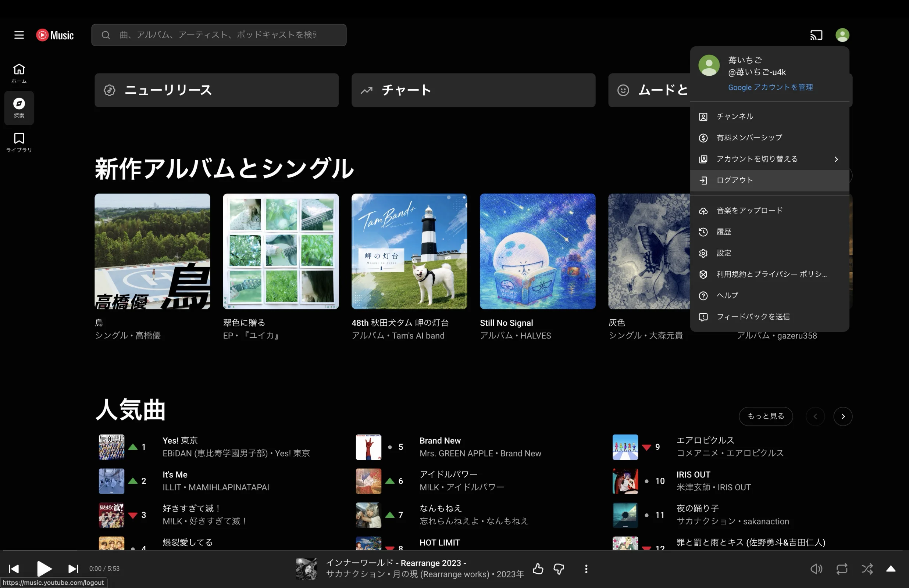Viewport: 909px width, 588px height.
Task: Open artist 米津玄師 link
Action: [x=693, y=488]
